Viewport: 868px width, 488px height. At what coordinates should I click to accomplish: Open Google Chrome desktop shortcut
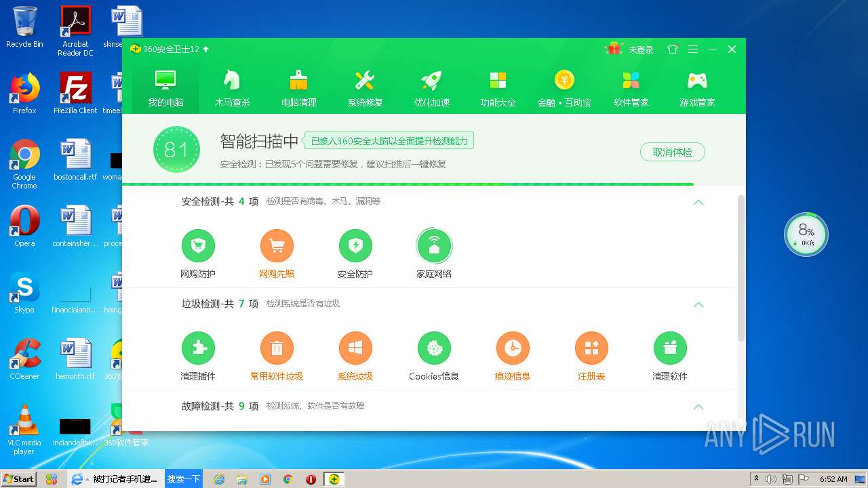24,164
